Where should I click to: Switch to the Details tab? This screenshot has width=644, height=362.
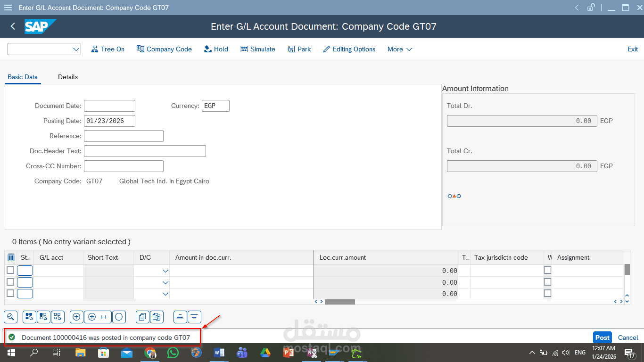click(x=68, y=77)
